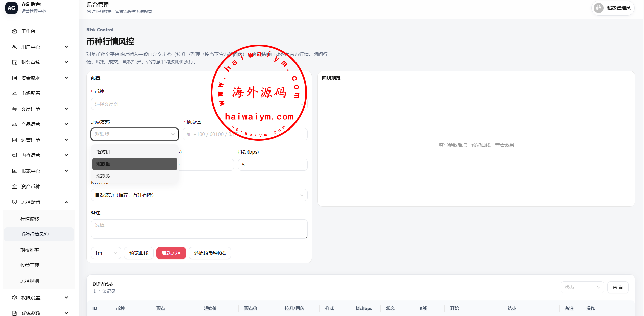Viewport: 644px width, 316px height.
Task: Click the 风控配置 shield icon
Action: (x=15, y=202)
